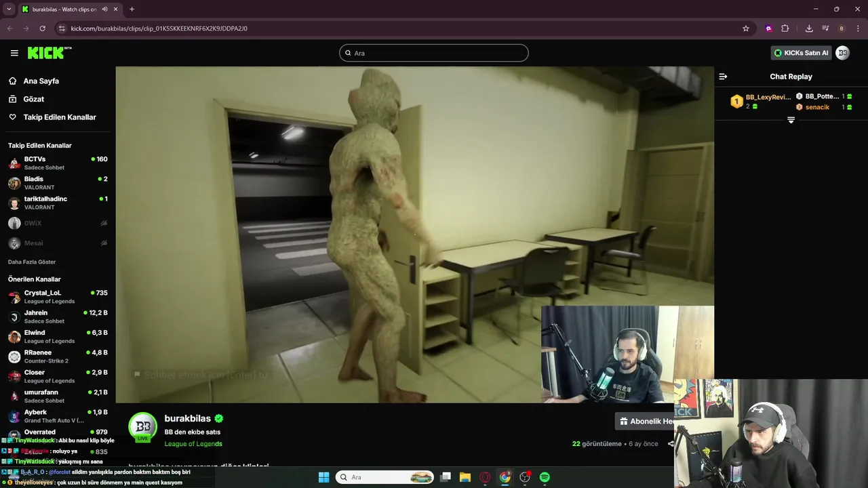Click Daha Fazla Göster to expand channels
Screen dimensions: 868x488
(x=32, y=262)
